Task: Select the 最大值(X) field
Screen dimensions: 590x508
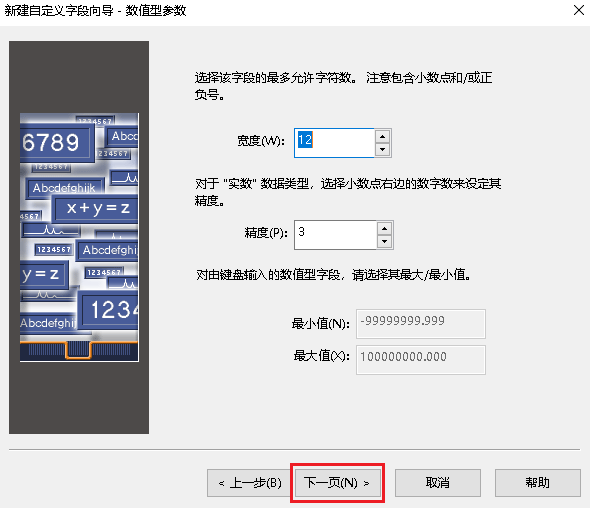Action: 421,360
